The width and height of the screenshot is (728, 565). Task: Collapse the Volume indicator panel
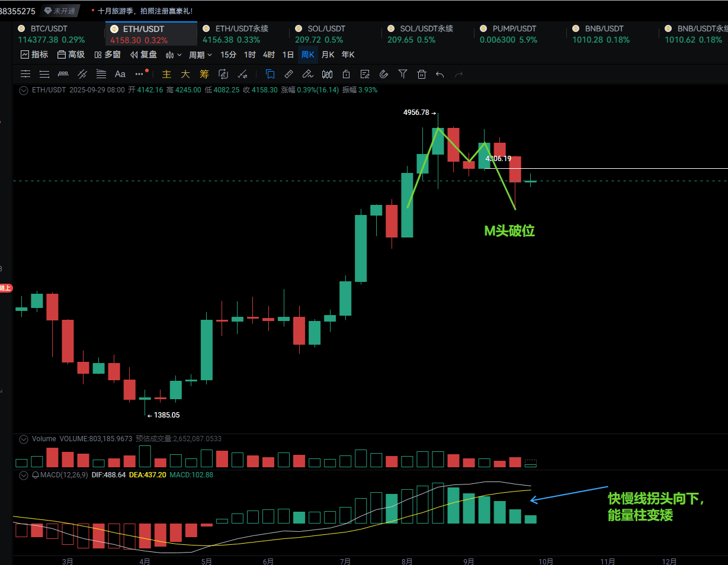pyautogui.click(x=24, y=439)
